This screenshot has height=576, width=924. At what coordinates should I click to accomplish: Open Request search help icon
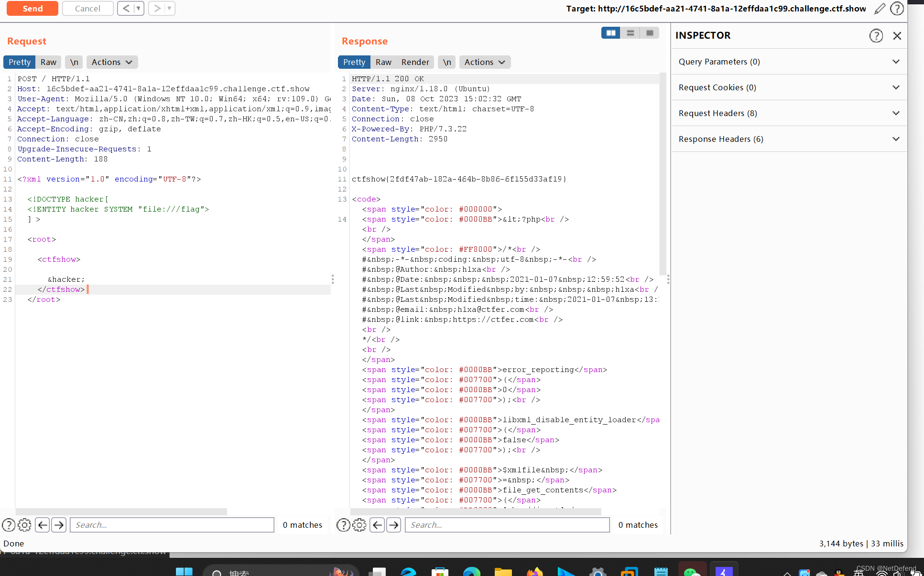click(x=9, y=525)
